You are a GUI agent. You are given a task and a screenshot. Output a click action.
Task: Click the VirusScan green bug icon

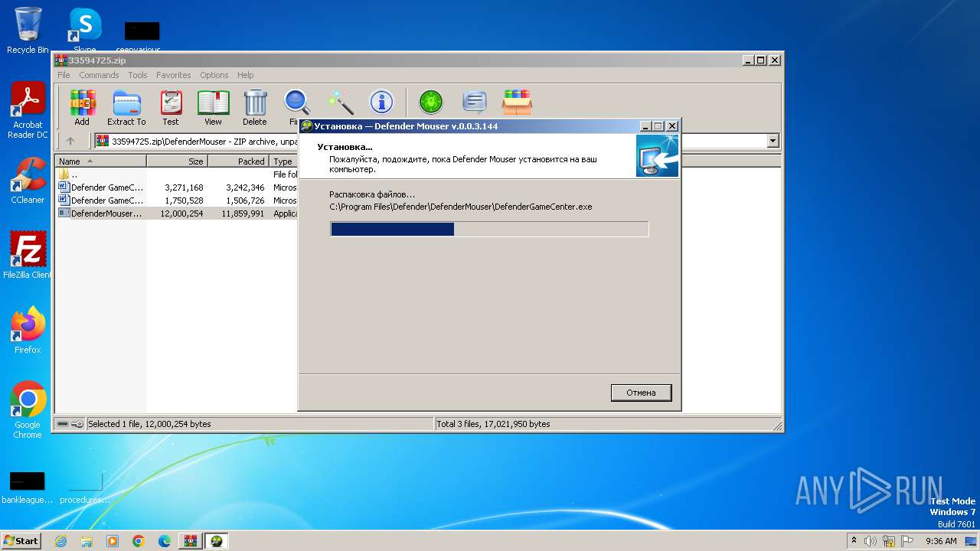pos(431,102)
